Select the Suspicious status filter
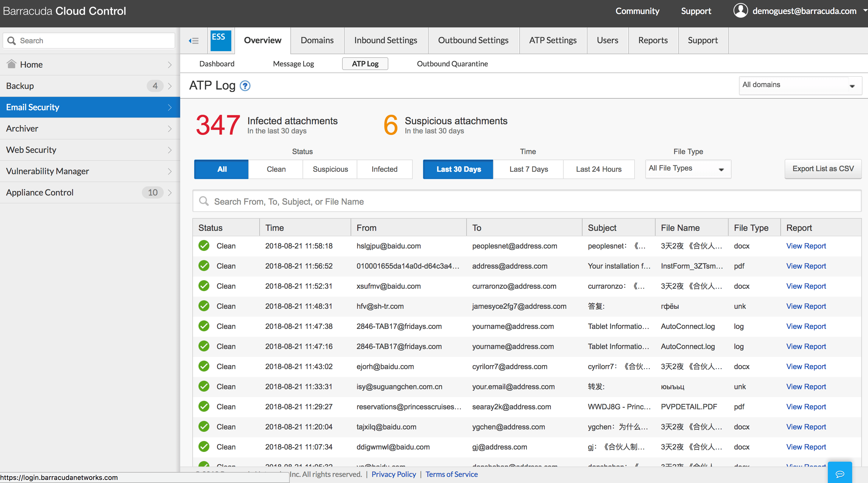 coord(330,169)
